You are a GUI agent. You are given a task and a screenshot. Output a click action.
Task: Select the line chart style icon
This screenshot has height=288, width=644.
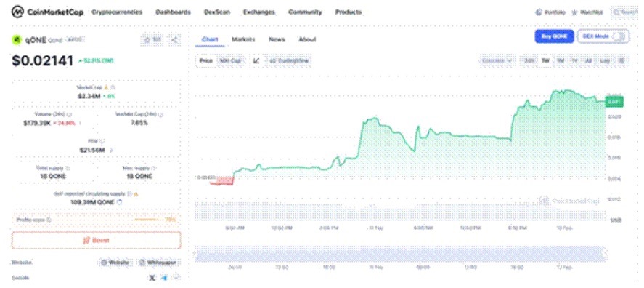pyautogui.click(x=257, y=60)
